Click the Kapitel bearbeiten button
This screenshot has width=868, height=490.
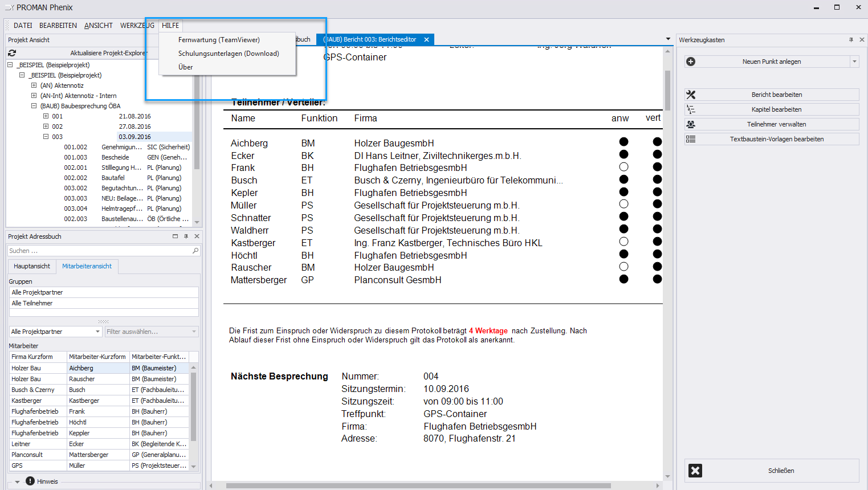(x=772, y=109)
